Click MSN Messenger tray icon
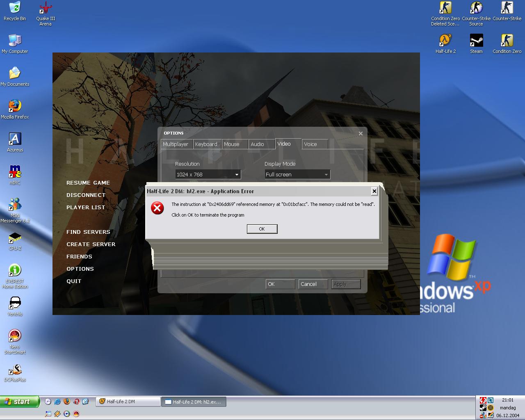The image size is (525, 420). 483,415
